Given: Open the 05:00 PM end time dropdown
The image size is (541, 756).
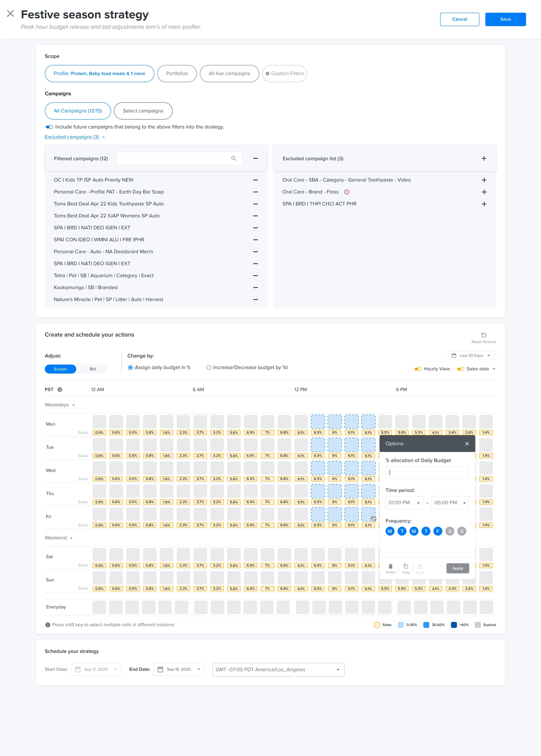Looking at the screenshot, I should pyautogui.click(x=450, y=503).
